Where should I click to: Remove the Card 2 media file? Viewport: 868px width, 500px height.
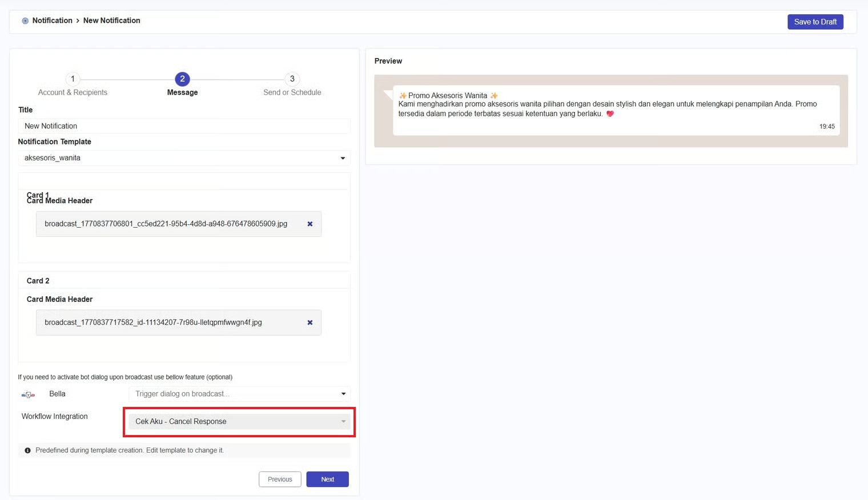click(310, 322)
